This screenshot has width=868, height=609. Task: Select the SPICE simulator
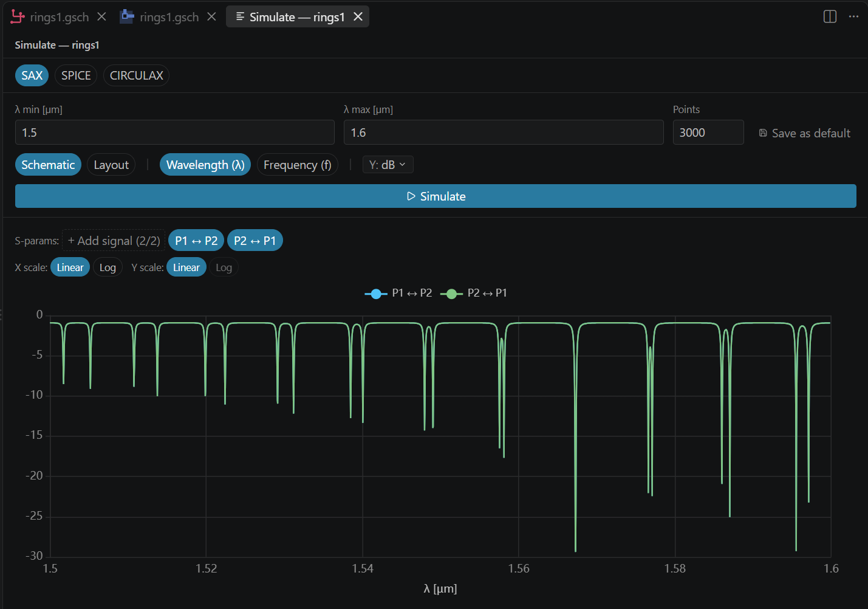coord(76,75)
